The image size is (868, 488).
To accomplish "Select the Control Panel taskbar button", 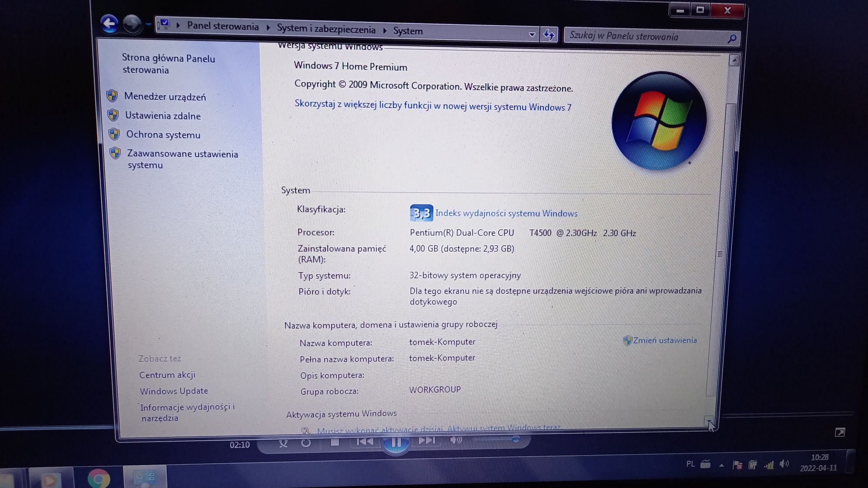I will coord(145,477).
